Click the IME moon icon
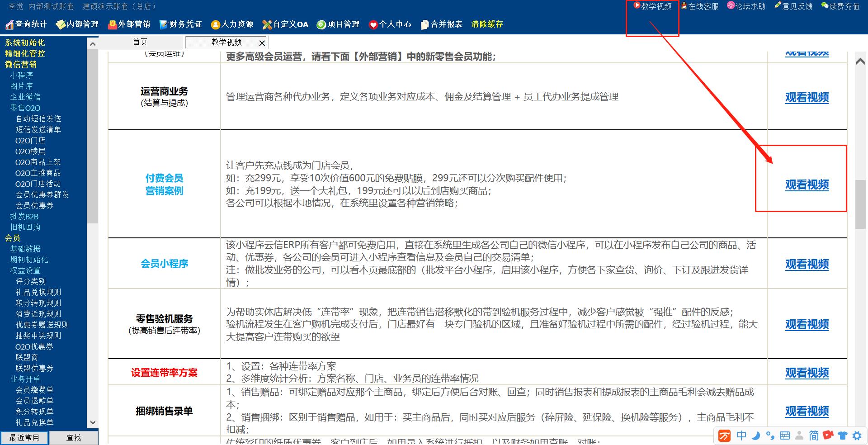Viewport: 868px width, 445px height. pos(756,436)
